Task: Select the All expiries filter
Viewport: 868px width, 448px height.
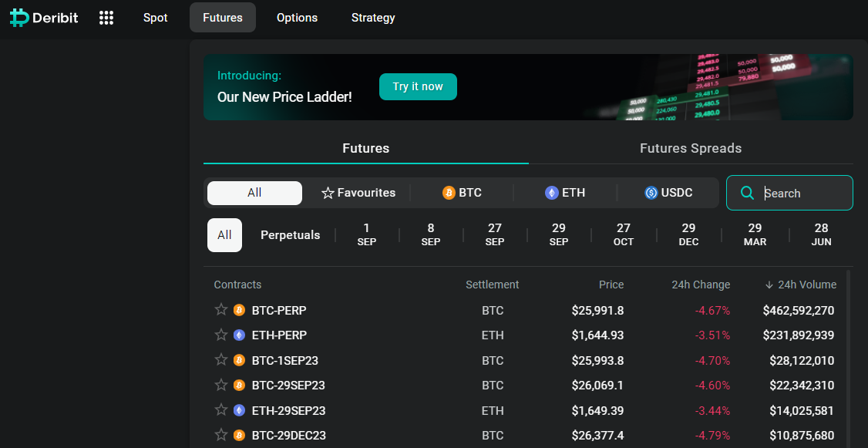Action: 225,235
